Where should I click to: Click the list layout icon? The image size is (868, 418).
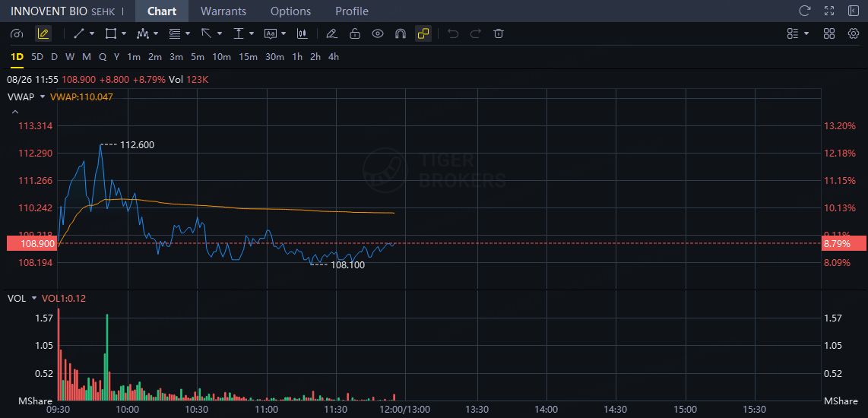(x=793, y=33)
